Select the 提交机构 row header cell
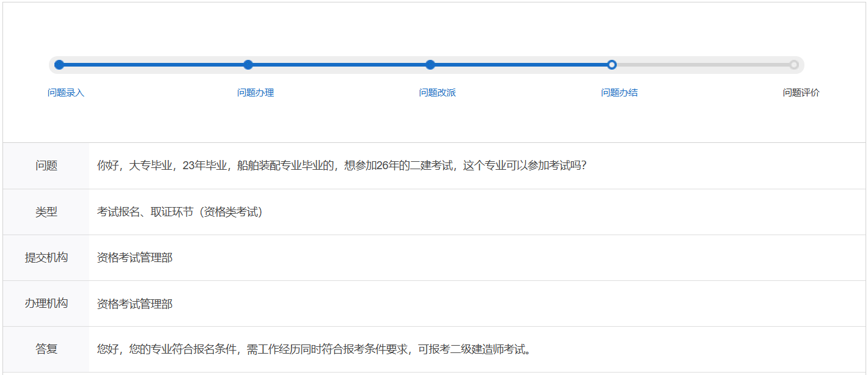 coord(46,258)
